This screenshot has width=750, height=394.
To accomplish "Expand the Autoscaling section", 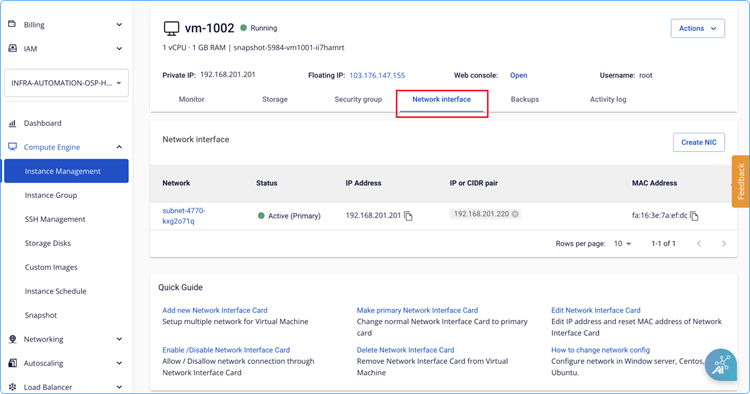I will (119, 363).
